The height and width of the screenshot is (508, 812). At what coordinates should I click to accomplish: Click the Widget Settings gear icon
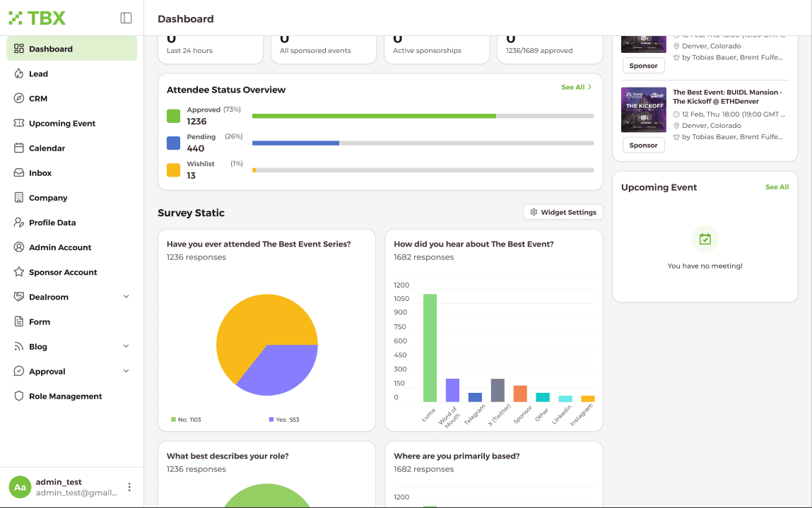(534, 212)
